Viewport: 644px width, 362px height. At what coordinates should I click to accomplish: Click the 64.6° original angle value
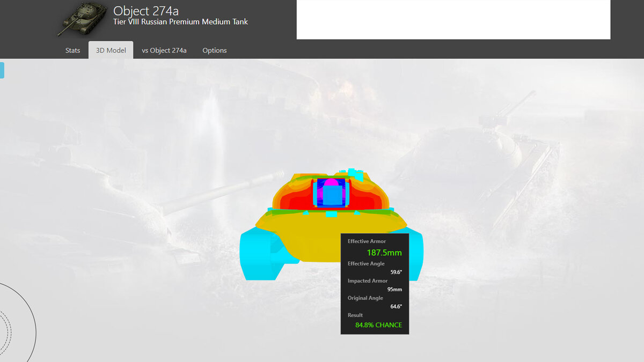[x=396, y=307]
